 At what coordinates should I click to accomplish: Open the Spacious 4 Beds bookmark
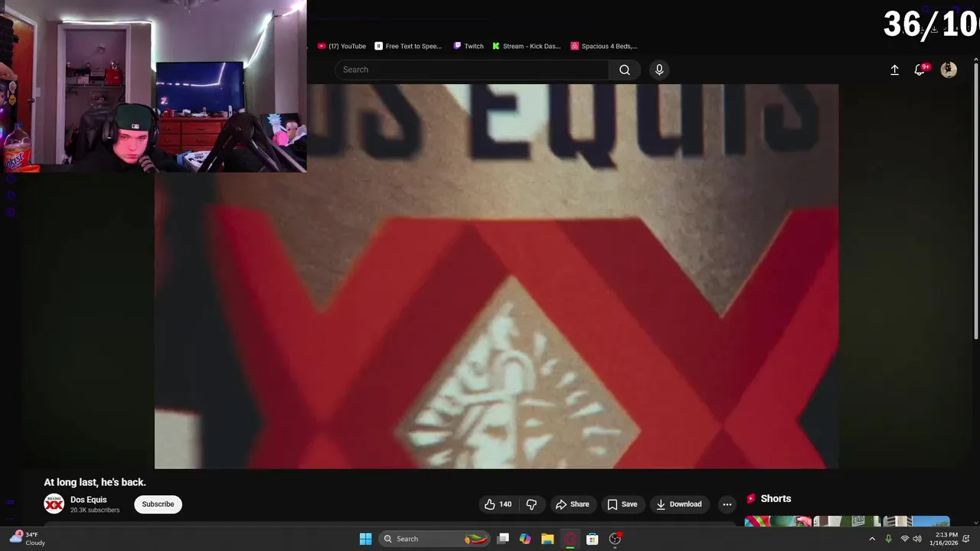[604, 46]
